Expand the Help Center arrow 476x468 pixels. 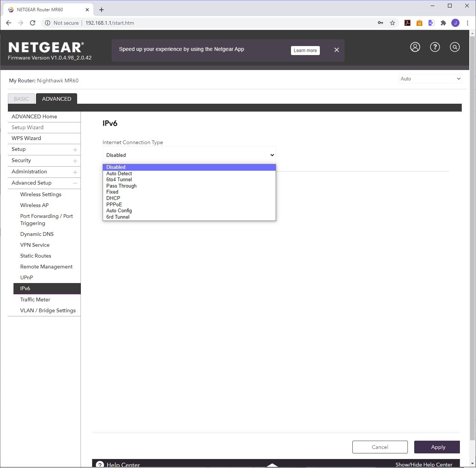click(272, 465)
